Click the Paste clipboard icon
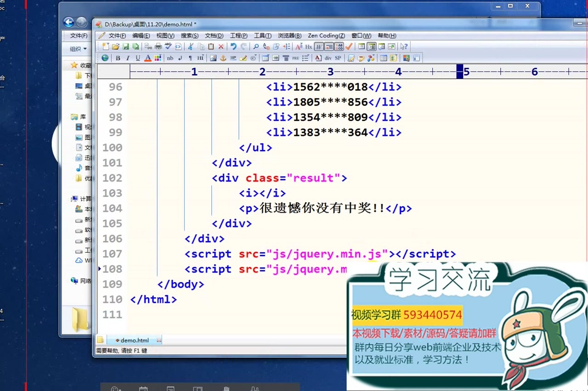Image resolution: width=588 pixels, height=391 pixels. [211, 46]
